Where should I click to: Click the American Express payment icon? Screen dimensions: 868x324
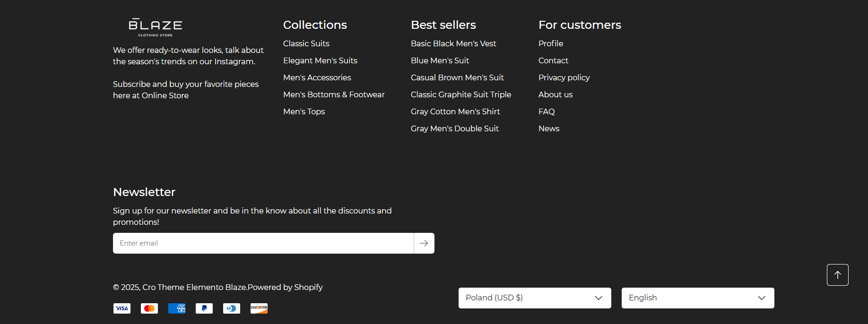tap(177, 308)
